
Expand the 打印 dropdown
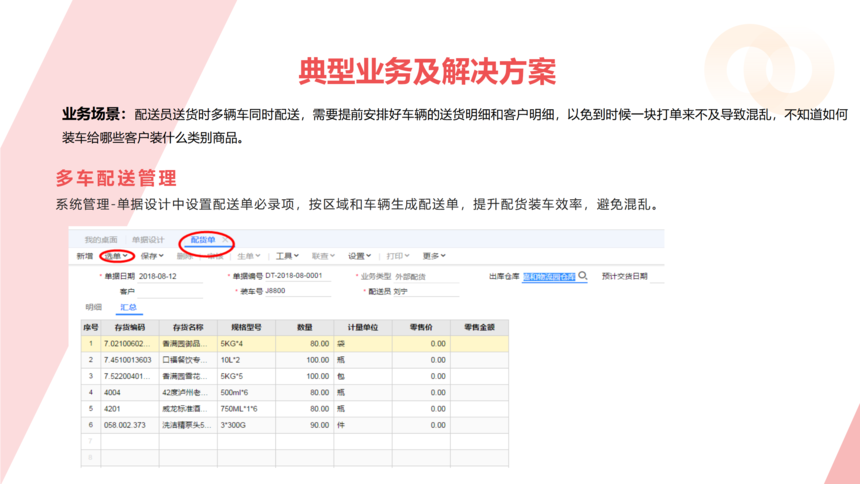click(x=398, y=256)
